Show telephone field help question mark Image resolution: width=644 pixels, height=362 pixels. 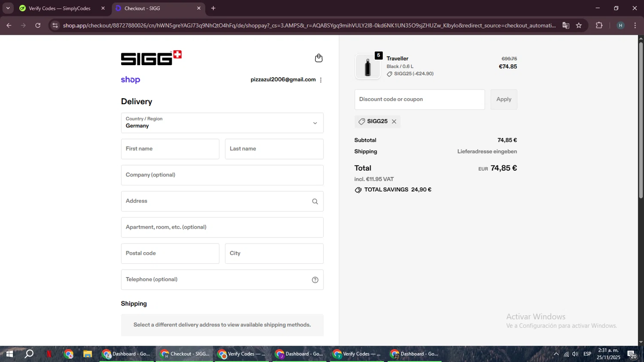click(x=315, y=280)
